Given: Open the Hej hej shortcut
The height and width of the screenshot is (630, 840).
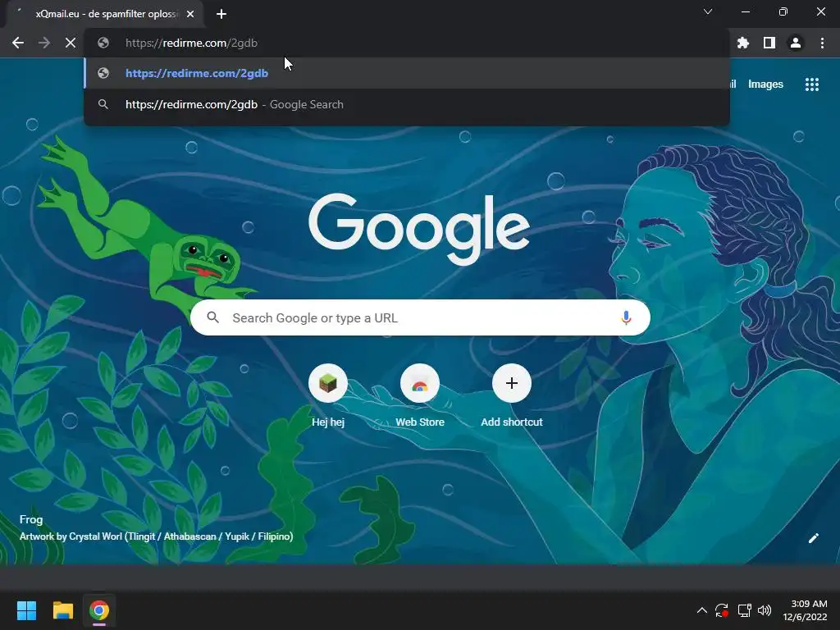Looking at the screenshot, I should tap(328, 396).
